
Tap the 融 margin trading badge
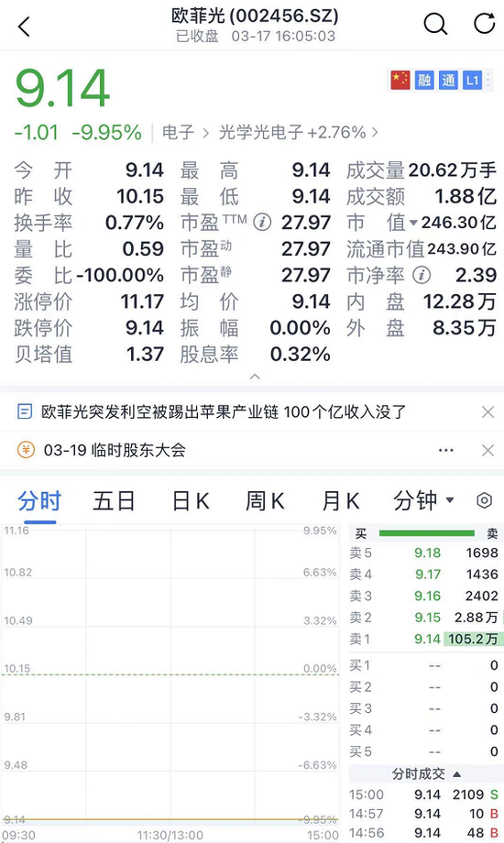(x=424, y=80)
